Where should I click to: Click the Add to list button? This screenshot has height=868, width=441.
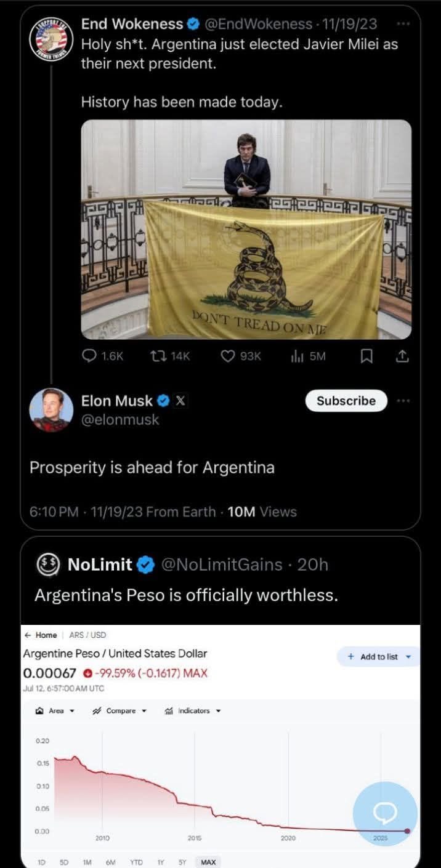click(378, 657)
